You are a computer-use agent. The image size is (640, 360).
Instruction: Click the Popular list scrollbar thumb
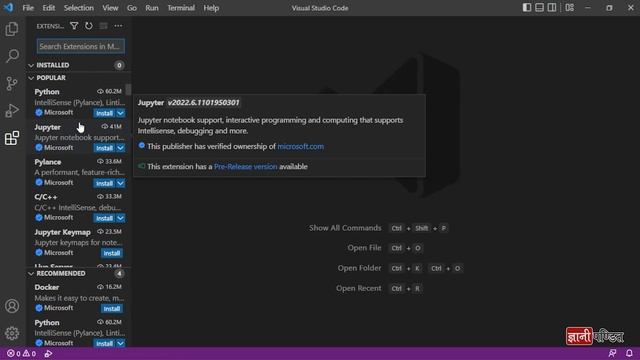coord(128,89)
